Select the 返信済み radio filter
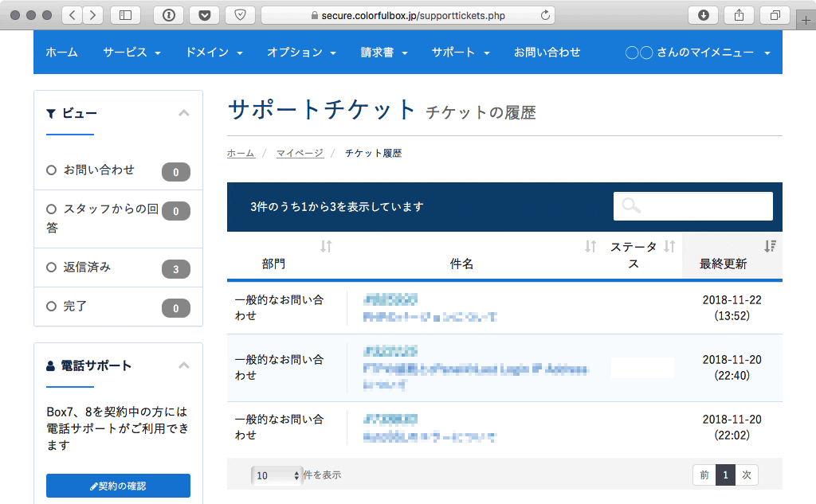 (51, 268)
